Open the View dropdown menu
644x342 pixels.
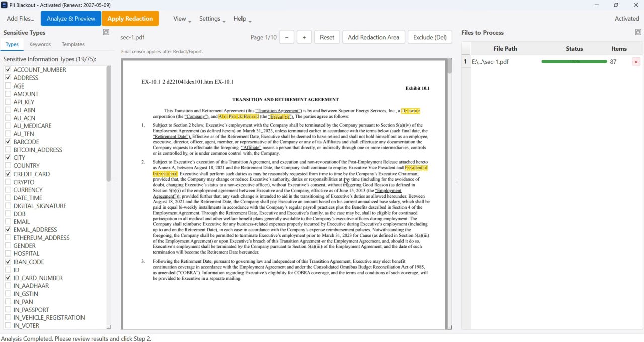click(182, 19)
